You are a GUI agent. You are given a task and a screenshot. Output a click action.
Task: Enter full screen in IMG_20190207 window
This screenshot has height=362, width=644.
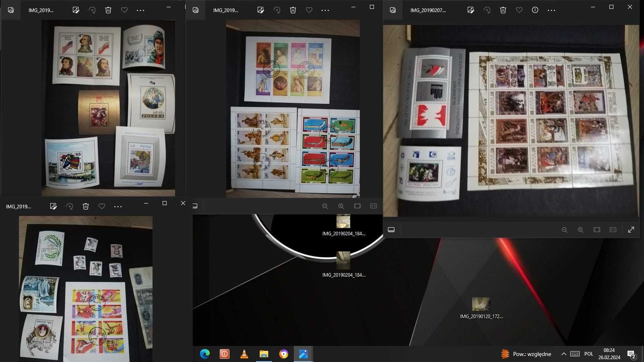[631, 230]
